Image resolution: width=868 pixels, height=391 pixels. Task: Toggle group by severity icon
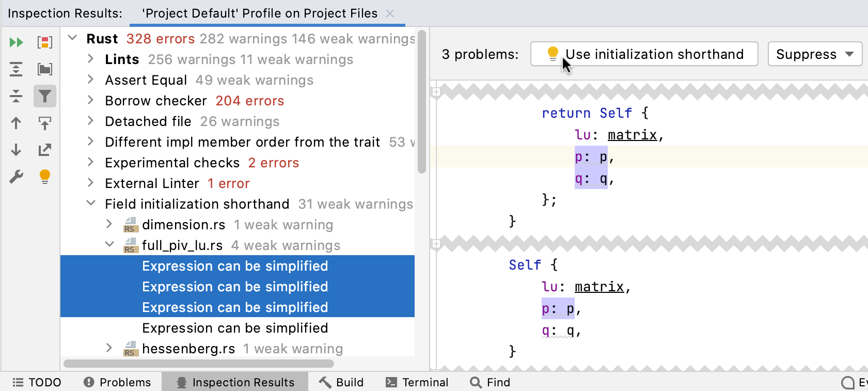click(x=45, y=42)
